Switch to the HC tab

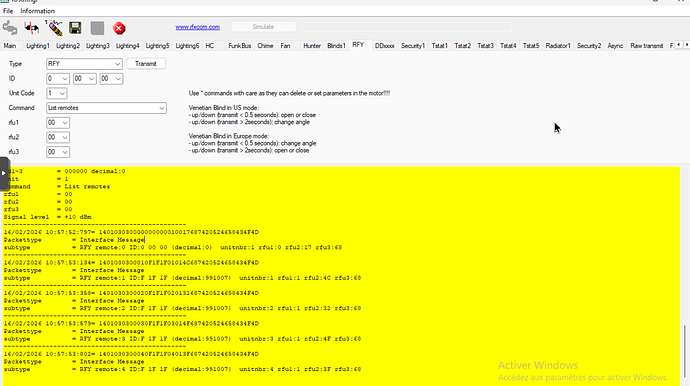click(x=210, y=46)
